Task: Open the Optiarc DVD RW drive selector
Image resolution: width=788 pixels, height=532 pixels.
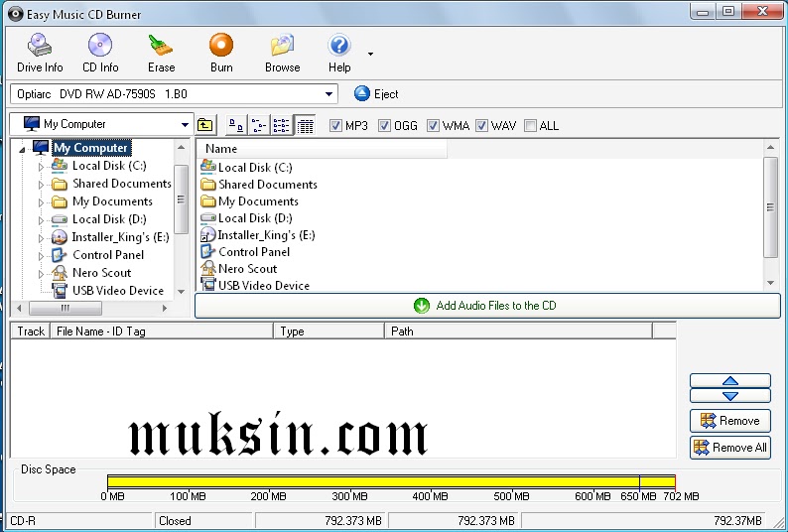Action: 174,94
